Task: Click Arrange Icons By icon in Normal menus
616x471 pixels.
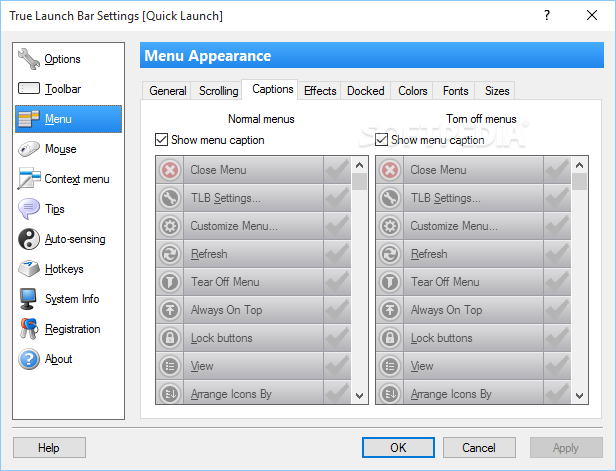Action: (x=170, y=393)
